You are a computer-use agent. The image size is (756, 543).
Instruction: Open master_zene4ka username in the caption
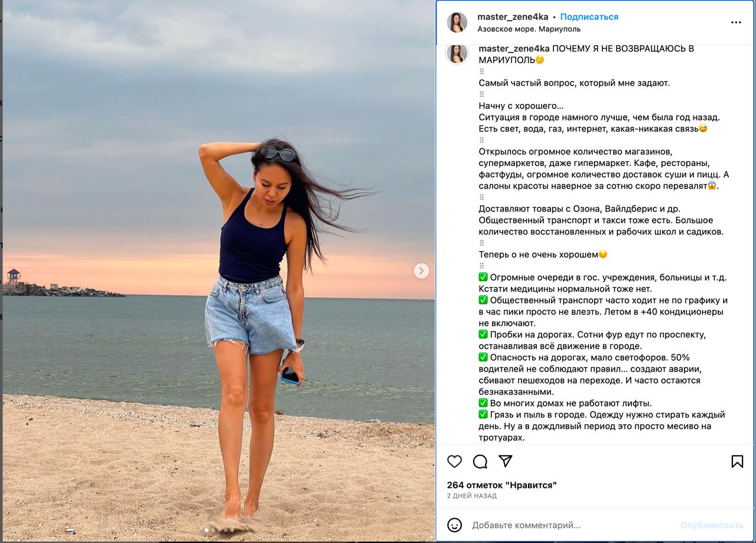click(x=514, y=48)
